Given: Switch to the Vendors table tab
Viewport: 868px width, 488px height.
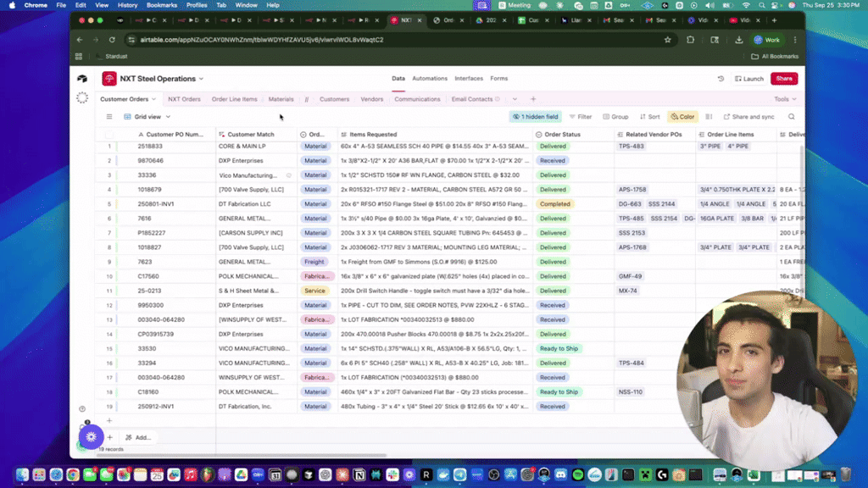Looking at the screenshot, I should (371, 99).
